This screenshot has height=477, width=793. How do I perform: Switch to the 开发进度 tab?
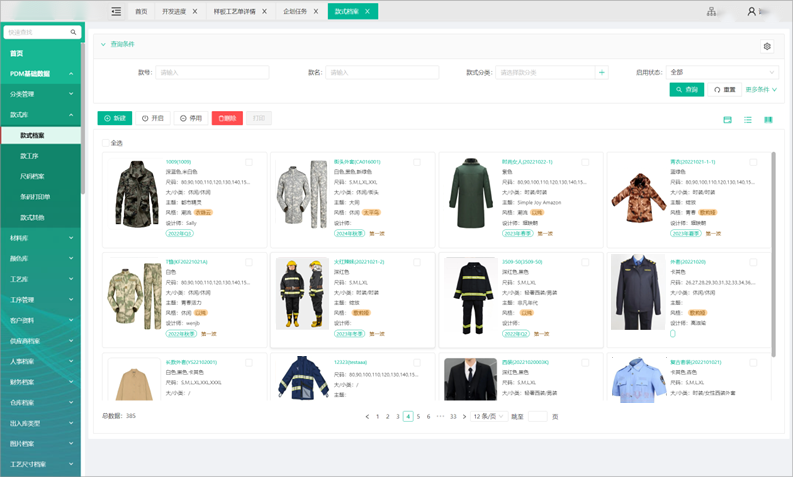coord(175,12)
